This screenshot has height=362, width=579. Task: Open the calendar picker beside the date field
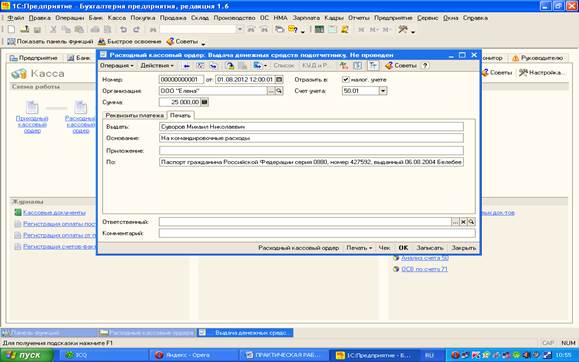tap(280, 79)
